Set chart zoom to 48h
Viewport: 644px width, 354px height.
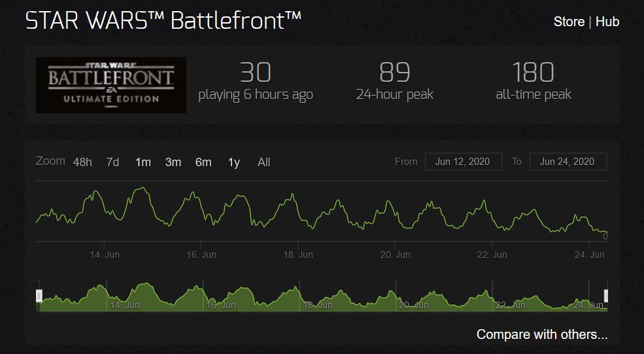click(82, 162)
